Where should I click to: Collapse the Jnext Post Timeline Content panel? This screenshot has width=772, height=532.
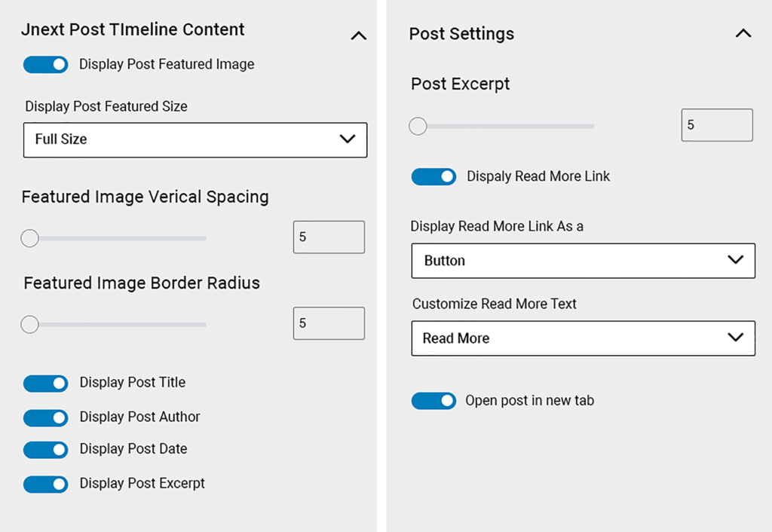point(358,35)
